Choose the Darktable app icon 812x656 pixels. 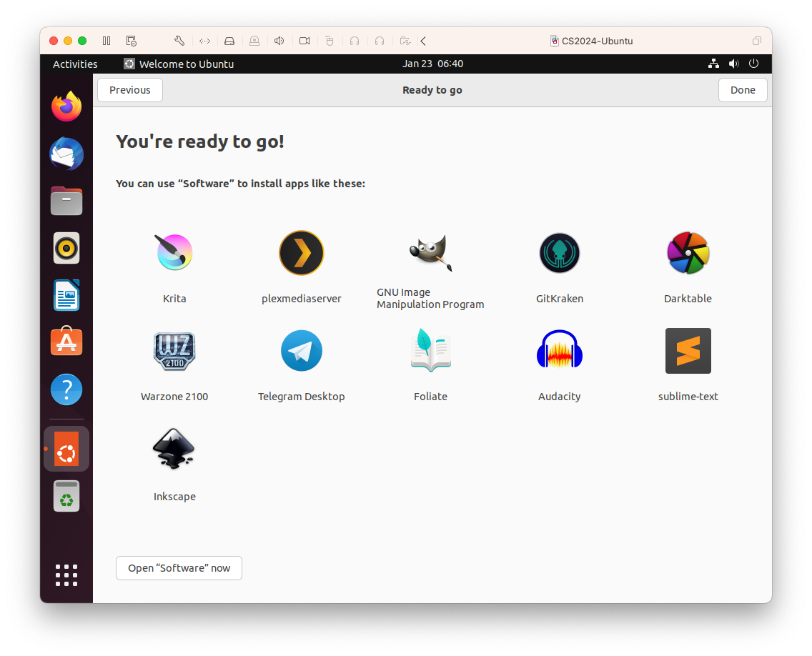(688, 253)
